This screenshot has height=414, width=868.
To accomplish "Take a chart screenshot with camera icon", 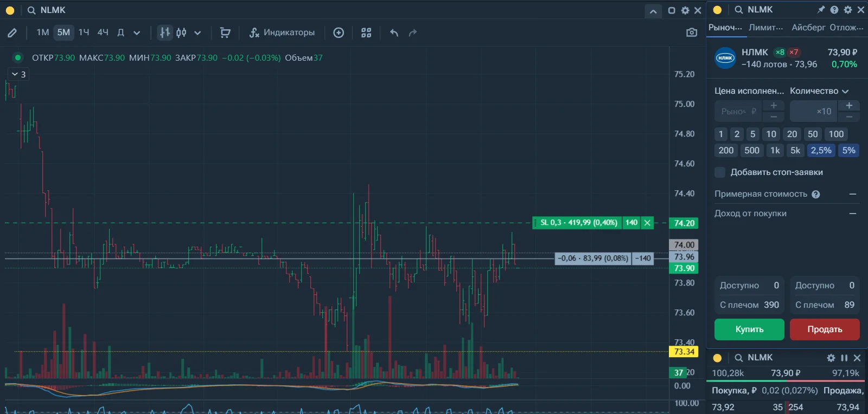I will point(692,33).
